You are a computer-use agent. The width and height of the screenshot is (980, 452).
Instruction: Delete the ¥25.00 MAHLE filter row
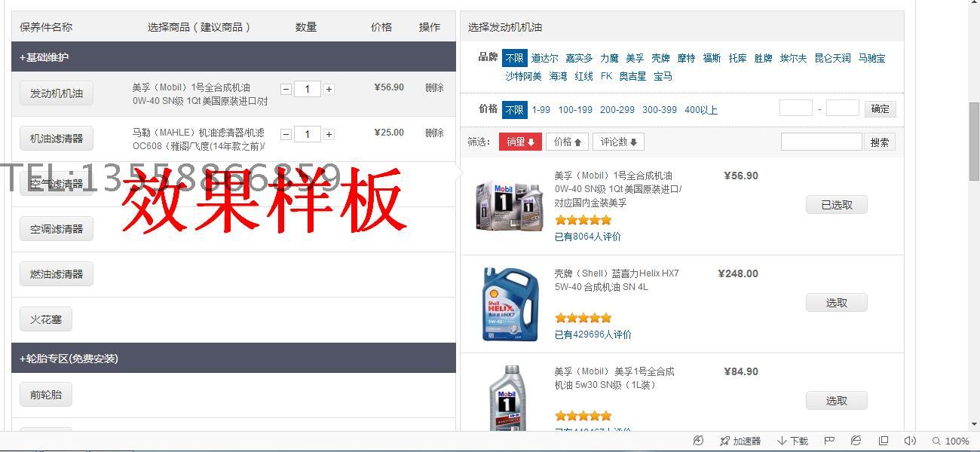434,133
